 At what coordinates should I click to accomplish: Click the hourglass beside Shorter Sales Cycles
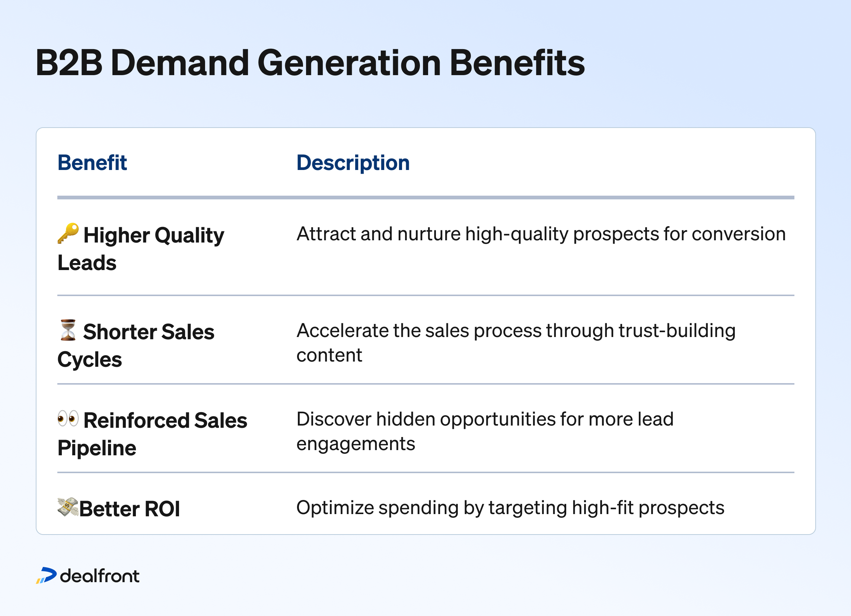pyautogui.click(x=67, y=330)
